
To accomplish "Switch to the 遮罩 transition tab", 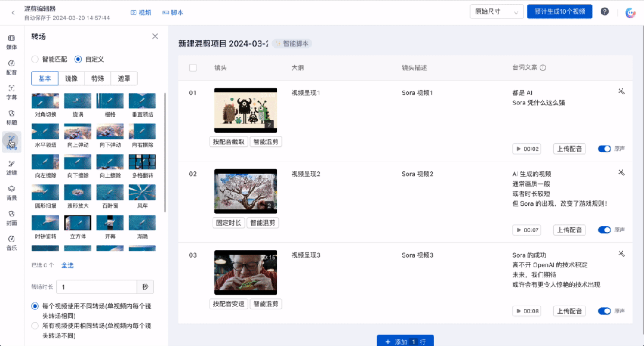I will (124, 78).
